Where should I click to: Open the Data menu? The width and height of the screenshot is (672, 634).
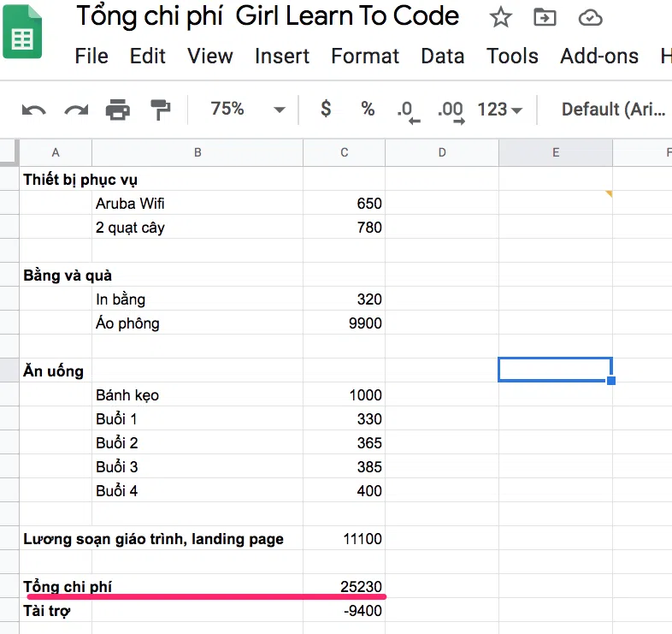click(x=443, y=56)
